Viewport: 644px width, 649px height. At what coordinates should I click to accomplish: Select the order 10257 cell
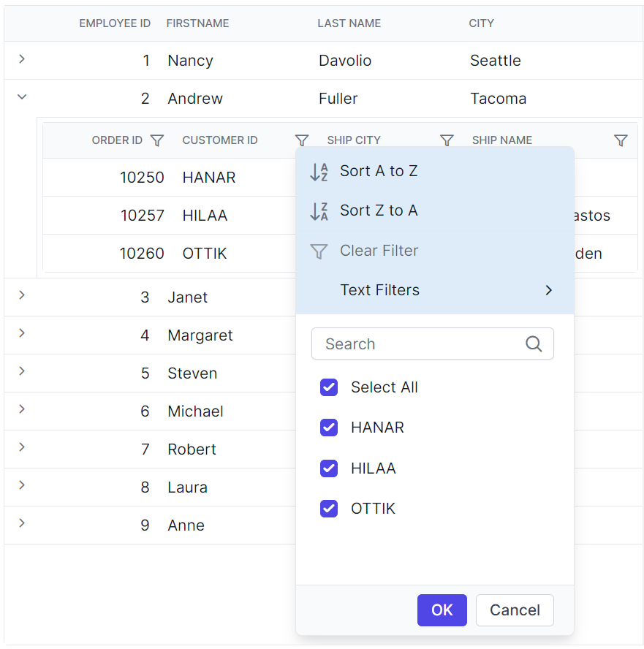click(x=142, y=216)
